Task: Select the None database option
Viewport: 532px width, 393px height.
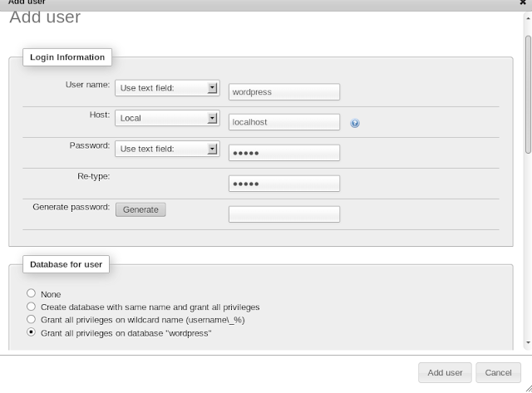Action: [31, 293]
